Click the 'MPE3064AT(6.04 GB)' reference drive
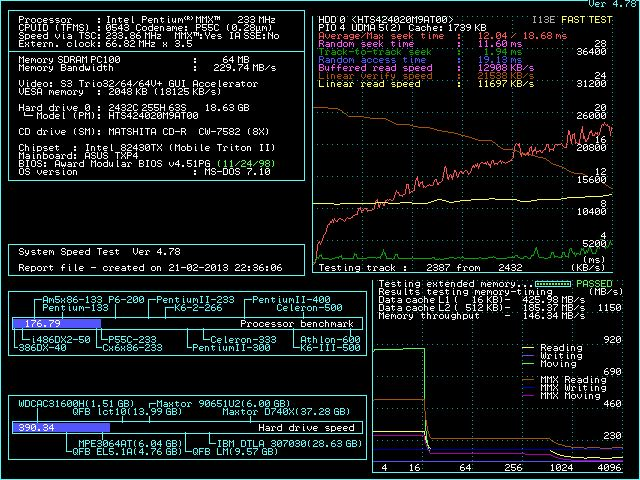This screenshot has width=640, height=480. pyautogui.click(x=130, y=444)
